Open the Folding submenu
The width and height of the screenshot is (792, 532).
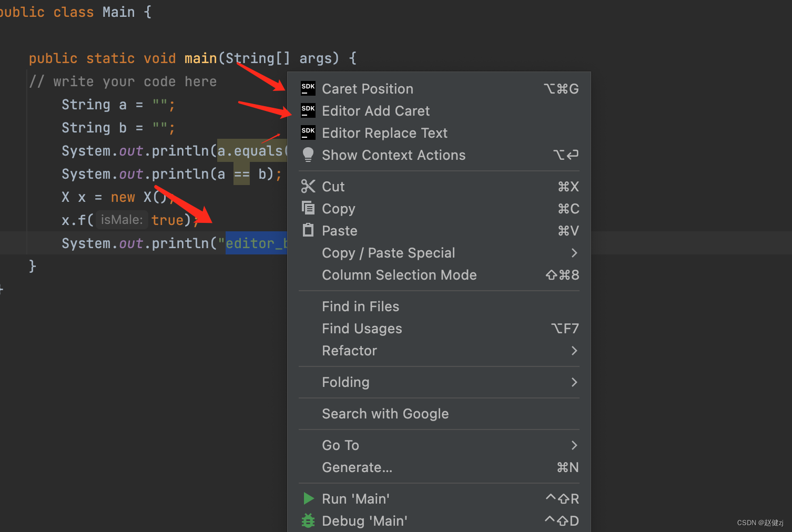(x=439, y=382)
